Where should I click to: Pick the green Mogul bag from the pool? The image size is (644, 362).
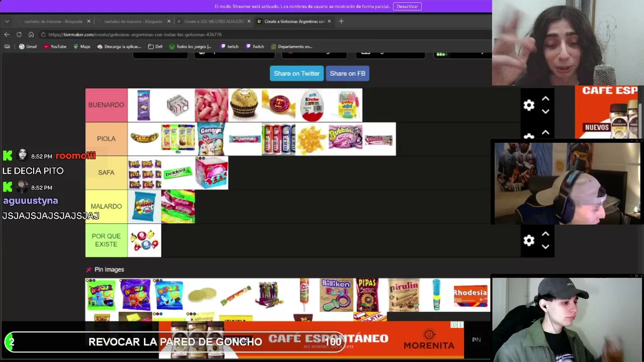tap(102, 295)
